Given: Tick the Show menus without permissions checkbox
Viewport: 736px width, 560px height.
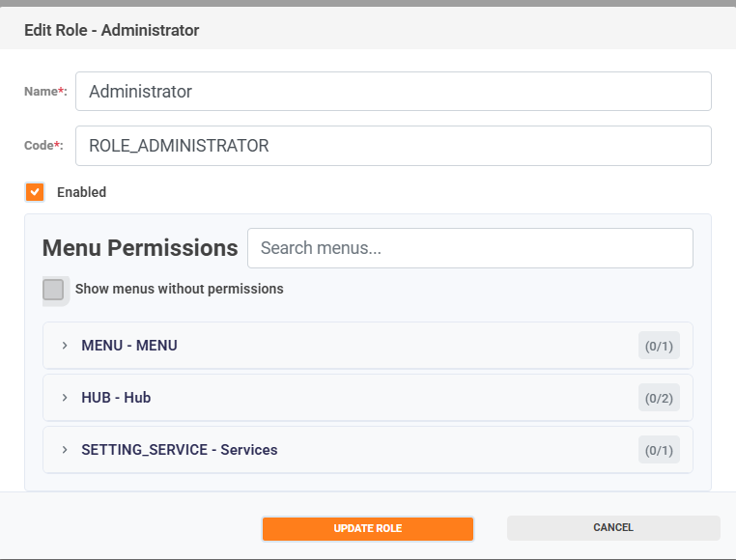Looking at the screenshot, I should pos(53,290).
